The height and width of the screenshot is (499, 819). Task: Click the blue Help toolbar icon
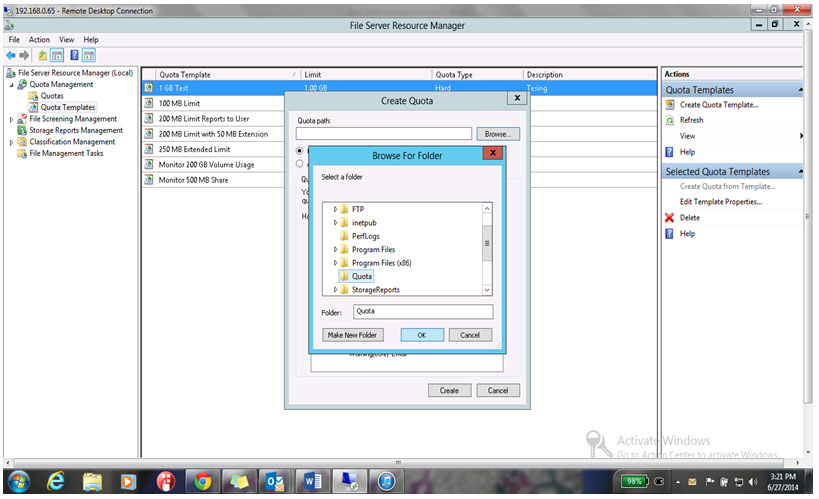click(74, 55)
